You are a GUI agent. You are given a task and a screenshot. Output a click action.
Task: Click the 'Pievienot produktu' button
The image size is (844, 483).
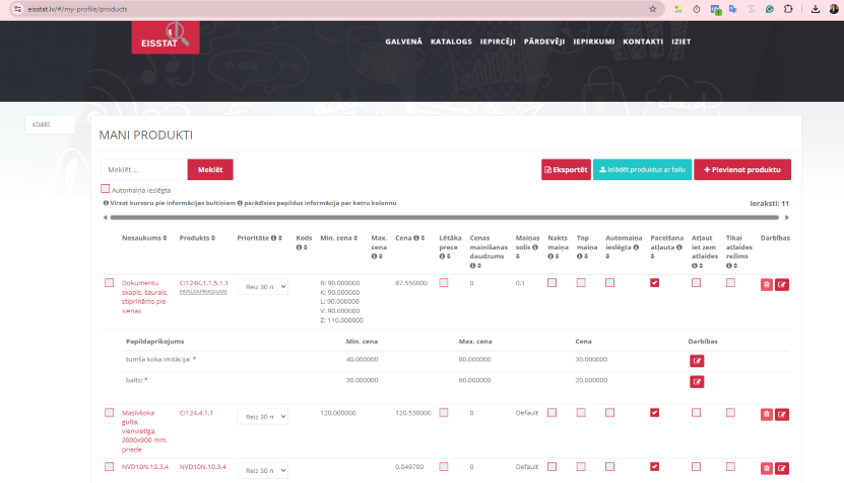742,170
